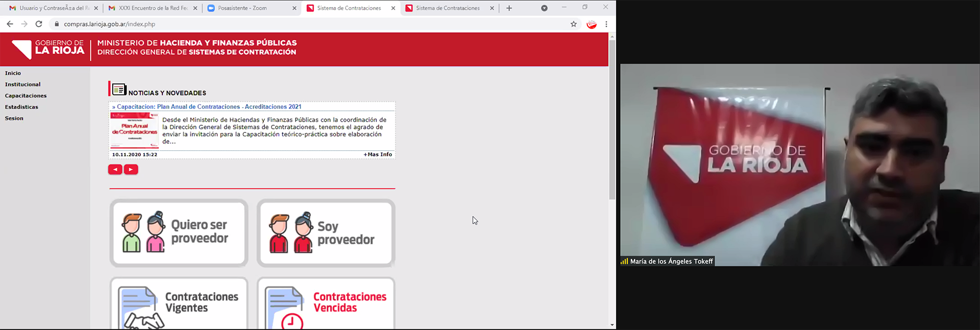Screen dimensions: 980x330
Task: Go to Inicio in the sidebar
Action: [13, 73]
